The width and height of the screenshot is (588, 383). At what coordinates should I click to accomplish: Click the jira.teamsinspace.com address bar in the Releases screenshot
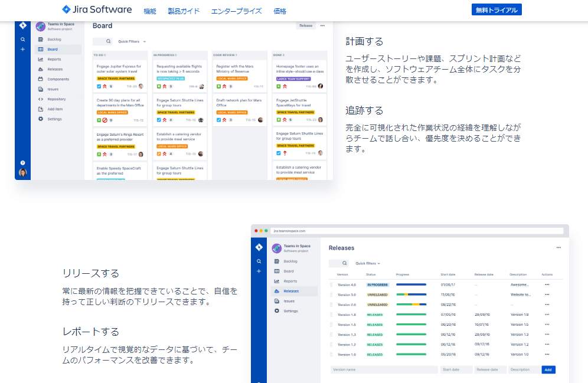417,231
